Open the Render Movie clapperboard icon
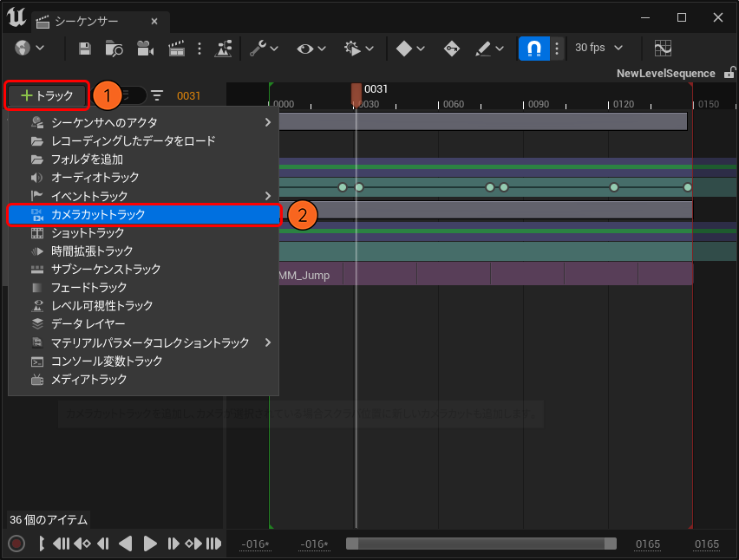This screenshot has width=739, height=560. tap(177, 49)
